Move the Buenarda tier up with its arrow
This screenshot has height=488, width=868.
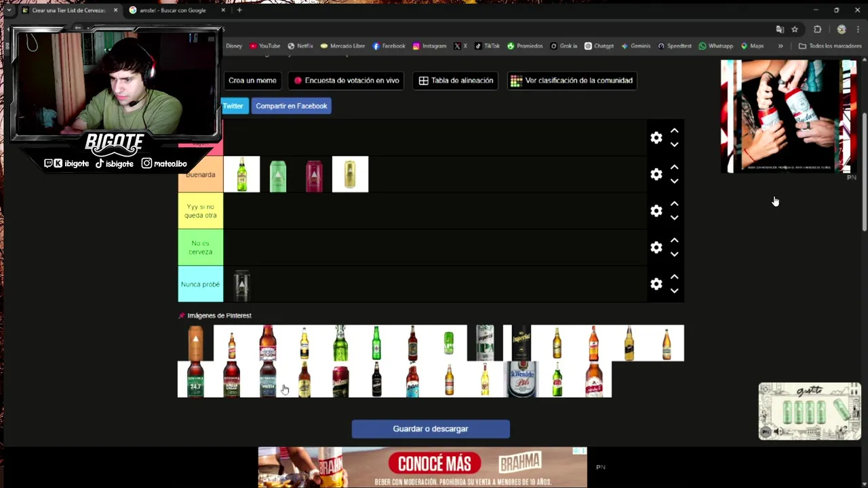(674, 167)
